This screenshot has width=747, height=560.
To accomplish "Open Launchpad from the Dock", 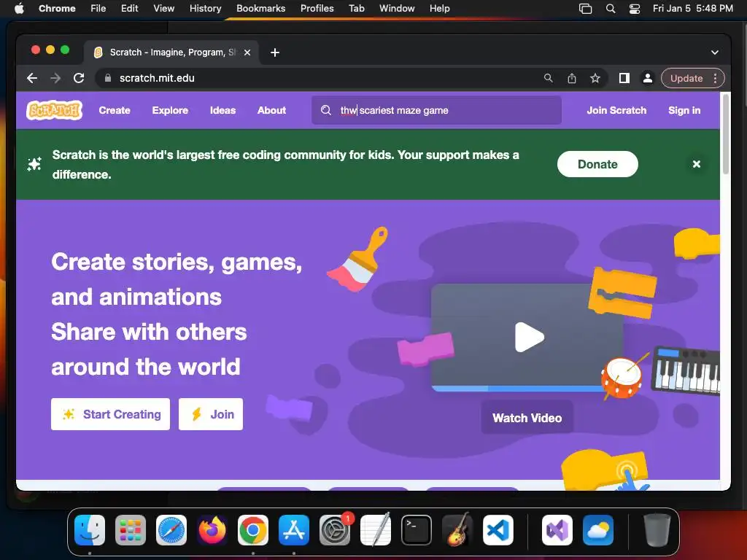I will pos(131,530).
